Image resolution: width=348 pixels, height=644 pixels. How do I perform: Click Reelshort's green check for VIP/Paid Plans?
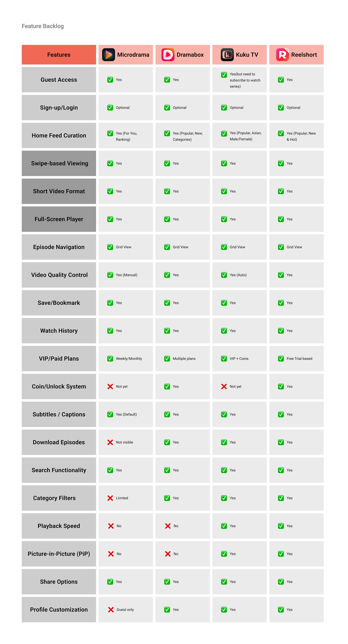(281, 359)
